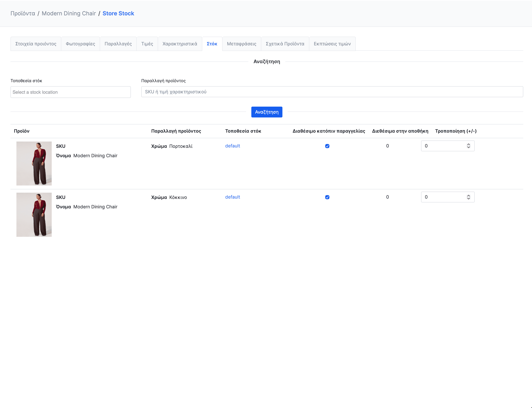Switch to the Παραλλαγές tab

(118, 44)
